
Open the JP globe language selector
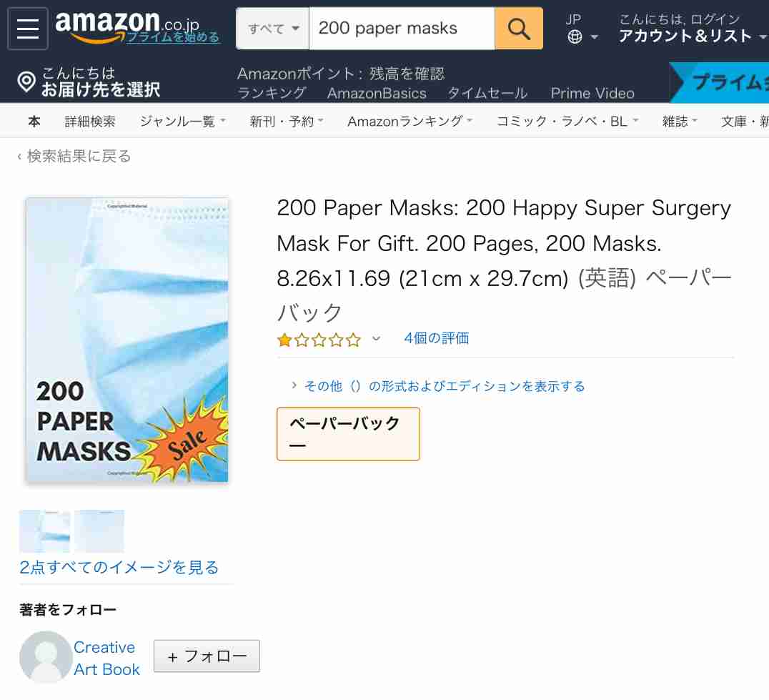(582, 29)
